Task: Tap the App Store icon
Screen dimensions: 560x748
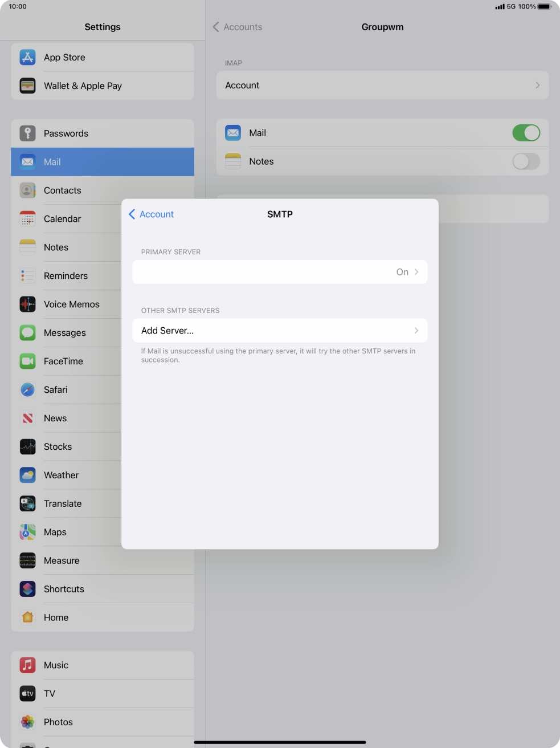Action: click(27, 57)
